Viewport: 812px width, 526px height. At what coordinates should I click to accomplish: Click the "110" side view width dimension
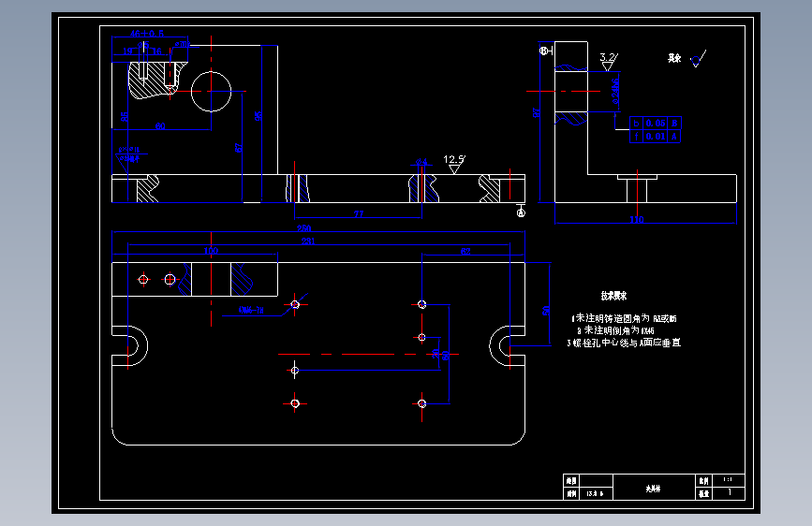click(637, 220)
